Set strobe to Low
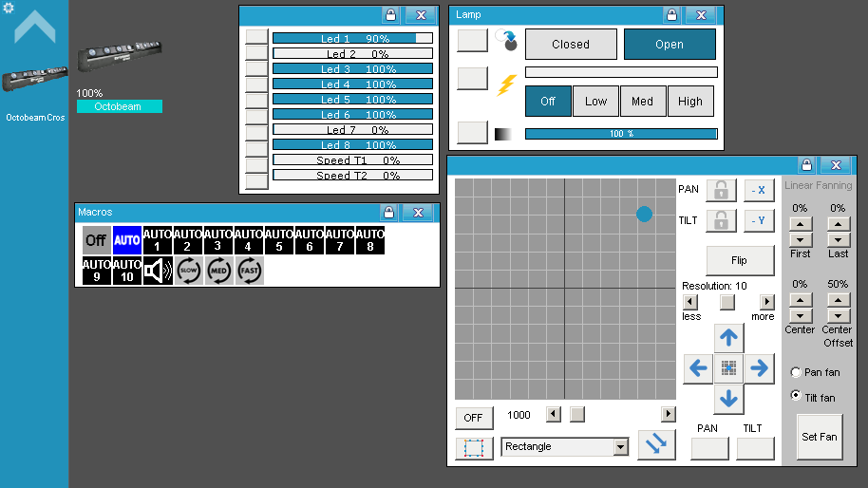The width and height of the screenshot is (868, 488). pyautogui.click(x=595, y=102)
